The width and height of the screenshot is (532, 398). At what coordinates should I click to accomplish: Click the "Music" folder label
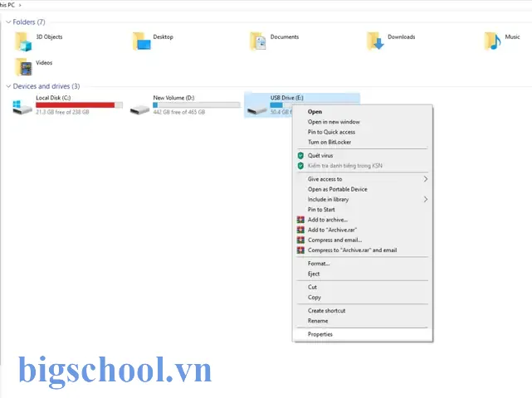(x=512, y=37)
